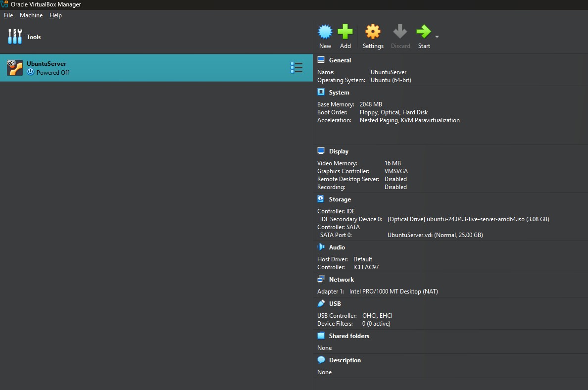Click the Shared folders section header
Screen dimensions: 588x390
pos(349,336)
